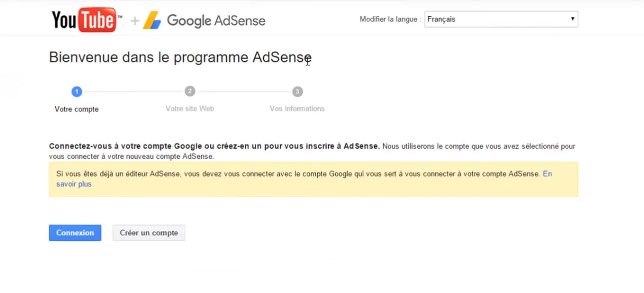Image resolution: width=644 pixels, height=293 pixels.
Task: Click the plus sign between the logos
Action: tap(135, 21)
